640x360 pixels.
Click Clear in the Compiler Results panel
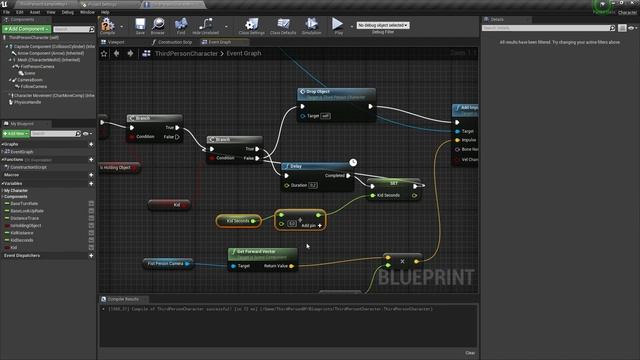(470, 353)
